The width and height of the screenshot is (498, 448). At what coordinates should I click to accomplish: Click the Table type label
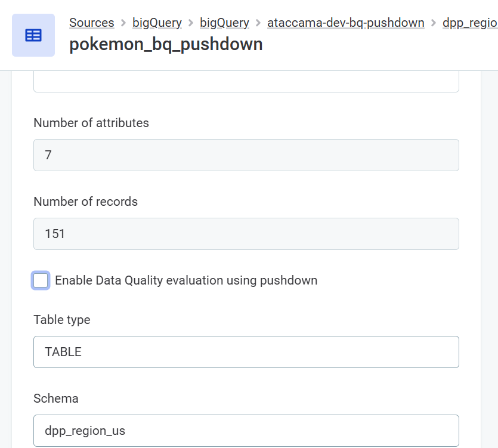pos(62,320)
